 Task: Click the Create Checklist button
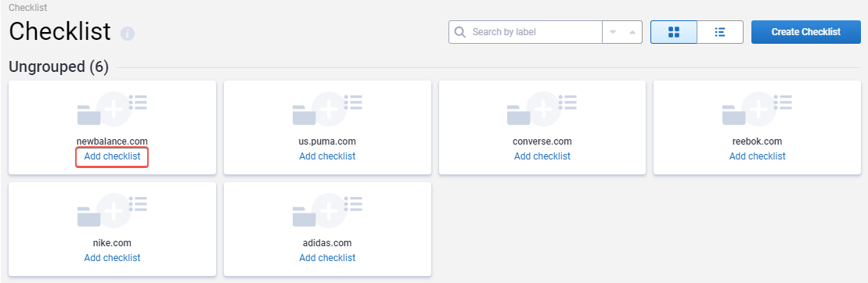coord(806,32)
